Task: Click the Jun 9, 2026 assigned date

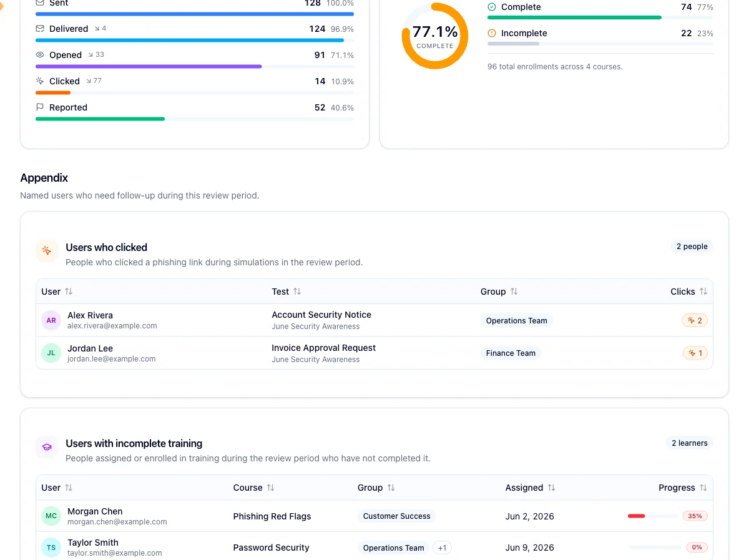Action: coord(530,548)
